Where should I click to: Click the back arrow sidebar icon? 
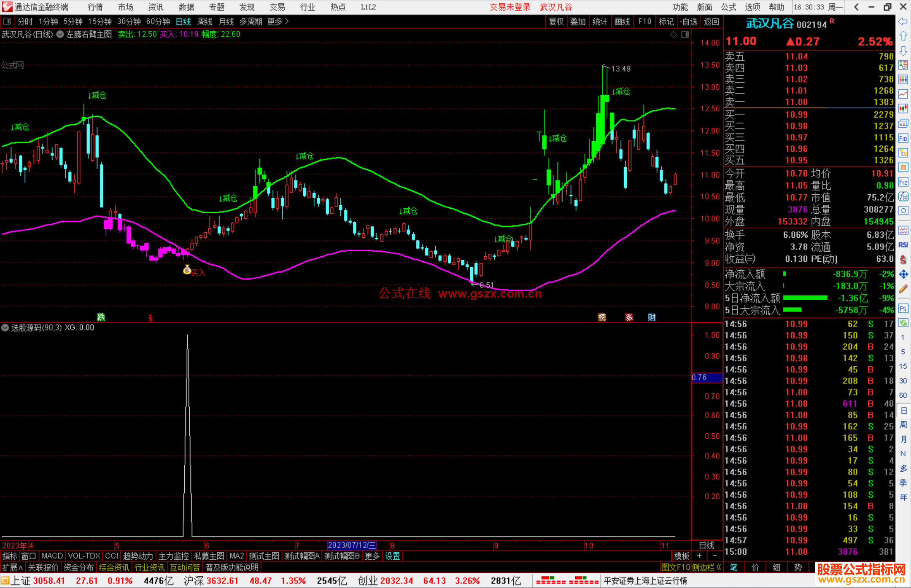(903, 21)
